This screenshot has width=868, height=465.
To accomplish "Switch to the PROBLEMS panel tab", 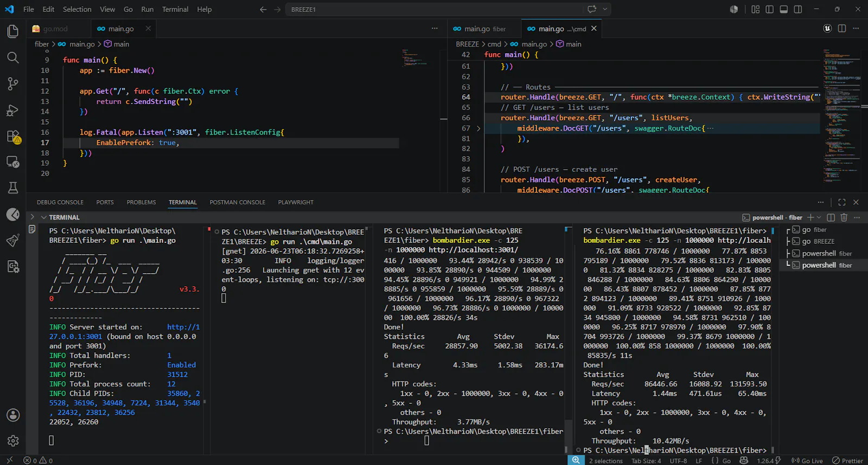I will [141, 202].
